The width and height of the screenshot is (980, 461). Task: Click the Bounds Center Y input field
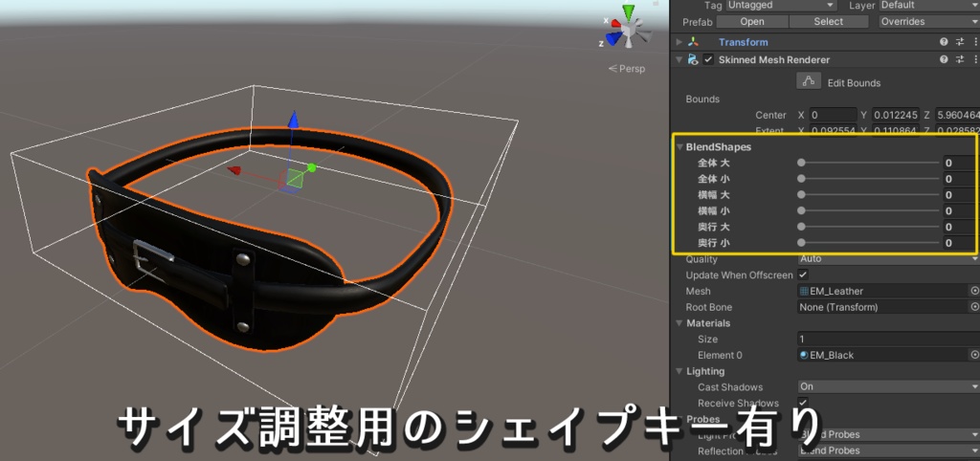coord(896,115)
